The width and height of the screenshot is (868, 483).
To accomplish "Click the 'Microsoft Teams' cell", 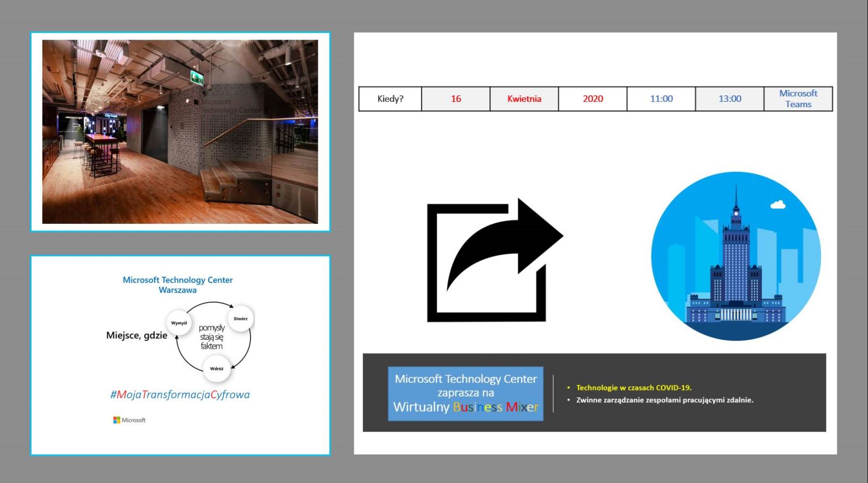I will point(798,99).
